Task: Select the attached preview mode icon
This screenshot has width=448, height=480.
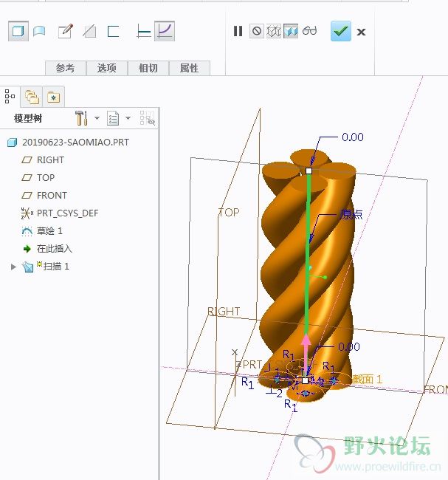Action: click(x=290, y=31)
